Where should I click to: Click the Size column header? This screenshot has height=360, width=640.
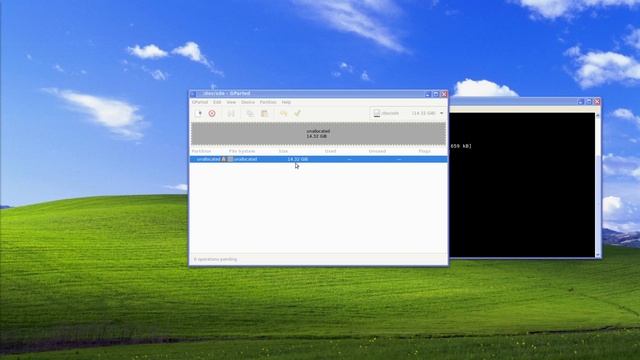pos(283,151)
